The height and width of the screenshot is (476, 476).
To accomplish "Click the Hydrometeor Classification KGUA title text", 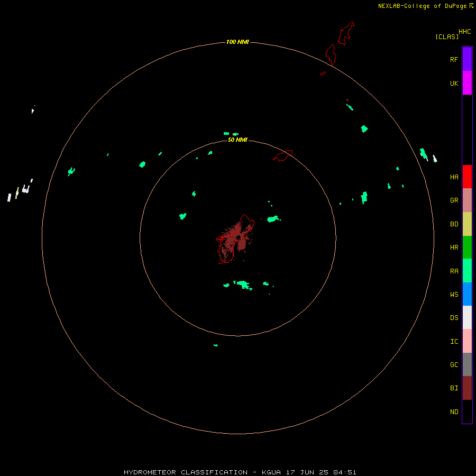I will coord(240,472).
